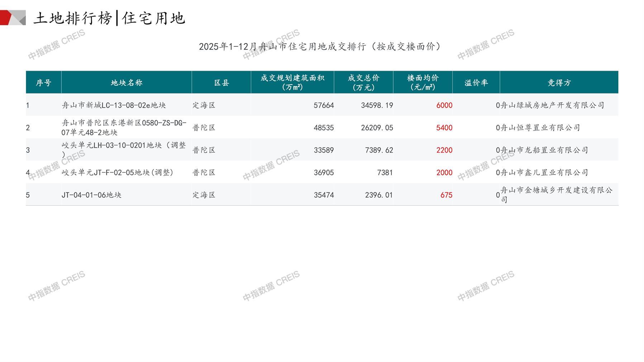Select the 0580-ZS-DG-07单元48-2地块 parcel name
This screenshot has width=644, height=362.
click(x=124, y=128)
